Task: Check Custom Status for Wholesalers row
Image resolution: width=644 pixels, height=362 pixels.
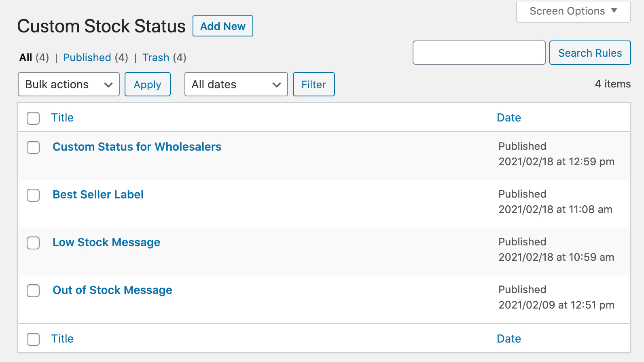Action: tap(33, 147)
